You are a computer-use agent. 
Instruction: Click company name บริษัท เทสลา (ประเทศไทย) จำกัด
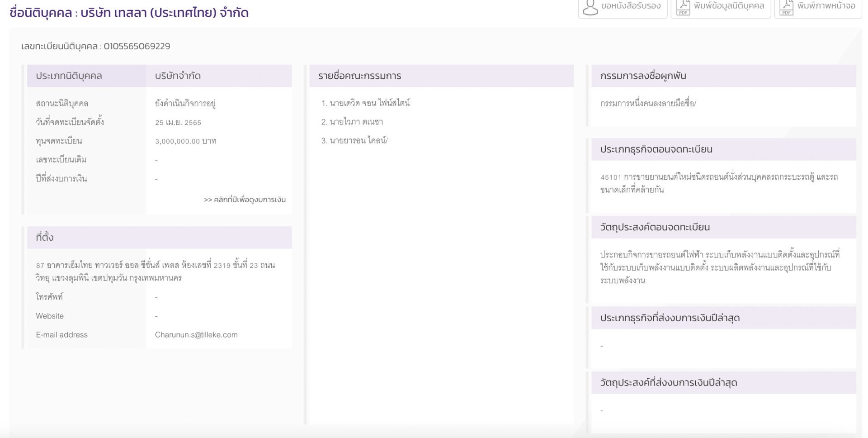coord(165,12)
